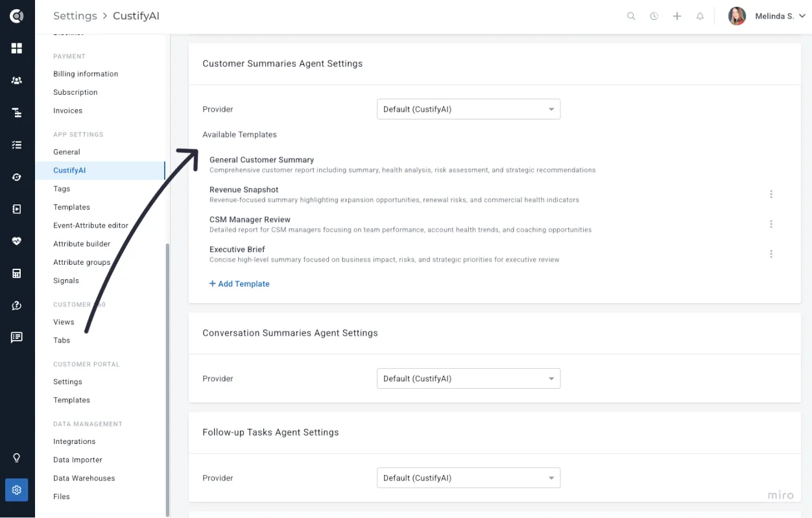Image resolution: width=812 pixels, height=518 pixels.
Task: Open the people/customers icon in the left rail
Action: (x=17, y=80)
